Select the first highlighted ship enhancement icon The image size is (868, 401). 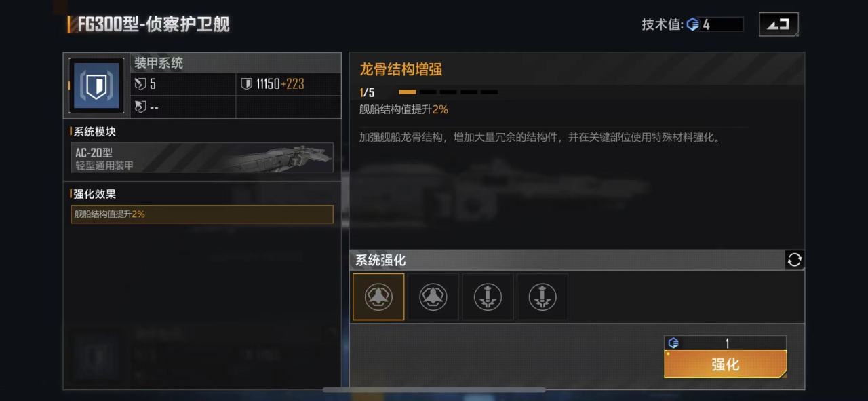[x=378, y=297]
